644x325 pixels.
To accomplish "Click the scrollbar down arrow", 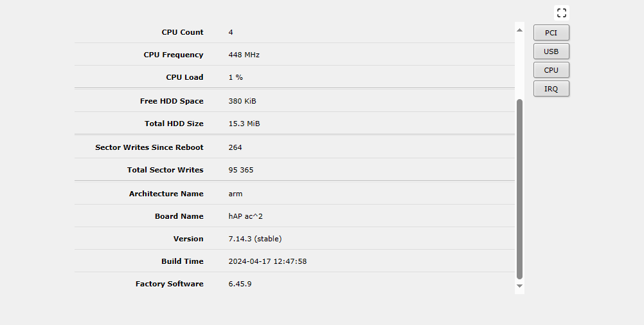I will point(519,286).
